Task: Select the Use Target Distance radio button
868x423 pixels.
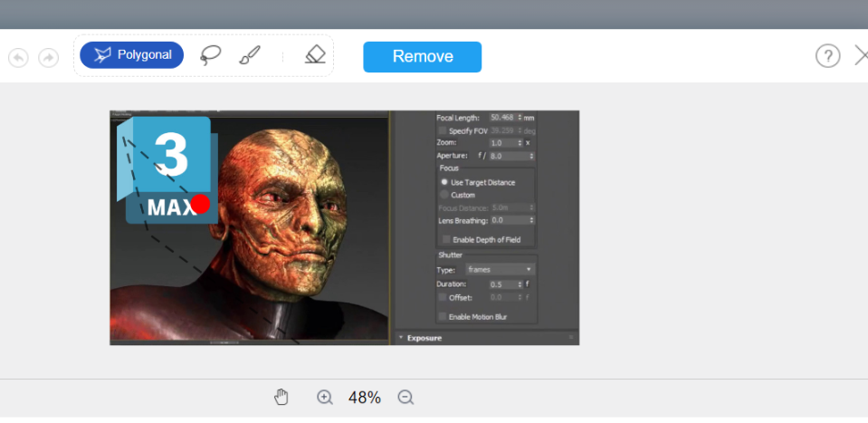Action: (x=444, y=182)
